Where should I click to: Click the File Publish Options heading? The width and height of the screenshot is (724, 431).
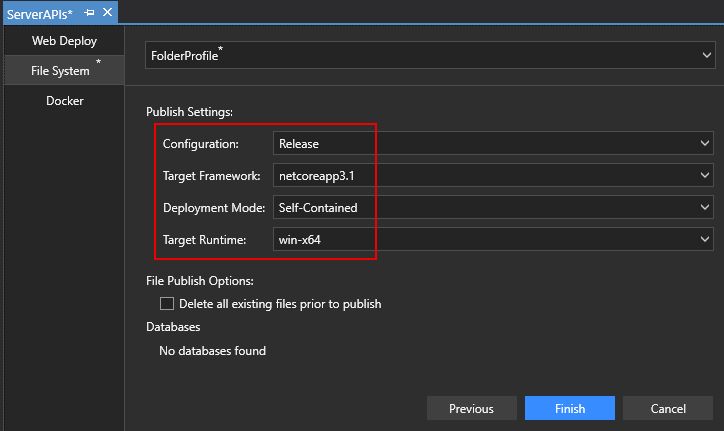[199, 281]
